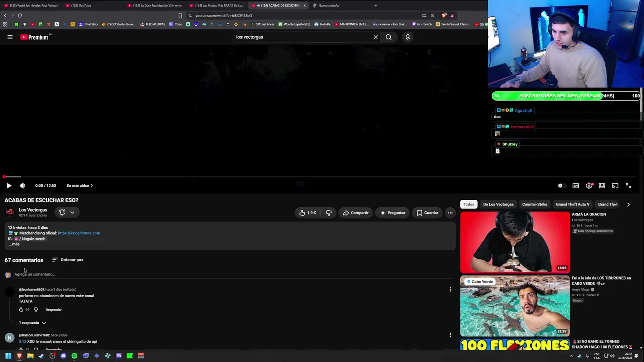This screenshot has width=644, height=362.
Task: Expand '1 respuesta' under the first comment
Action: [32, 323]
